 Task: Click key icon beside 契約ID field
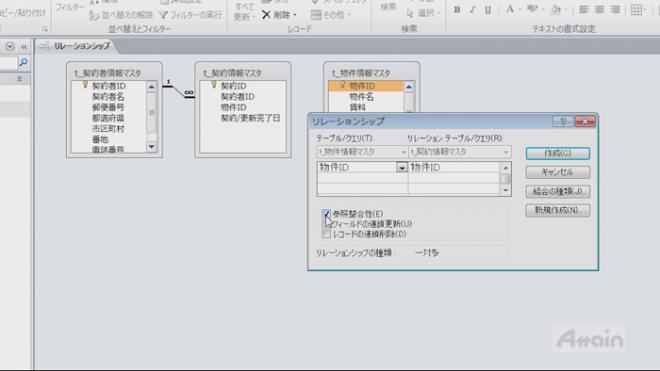(214, 85)
